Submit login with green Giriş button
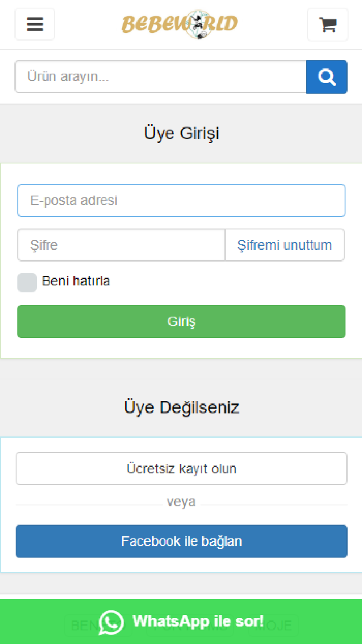Screen dimensions: 362x644 (181, 321)
